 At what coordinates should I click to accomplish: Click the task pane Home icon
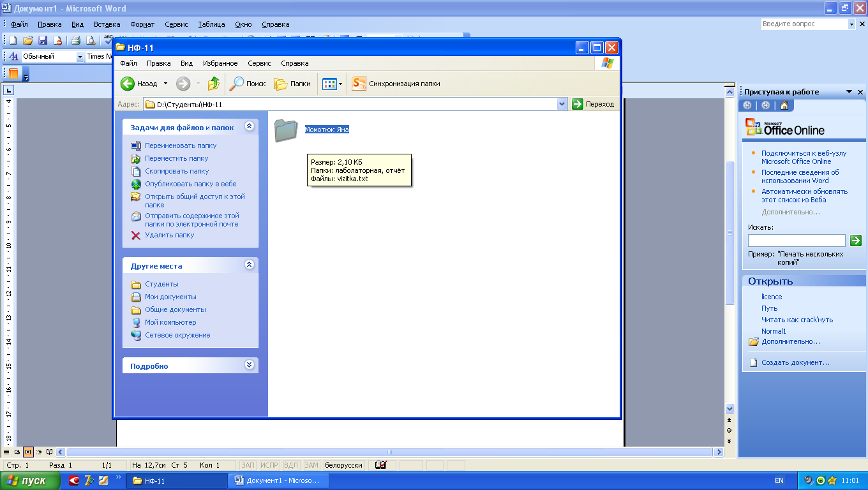(784, 105)
